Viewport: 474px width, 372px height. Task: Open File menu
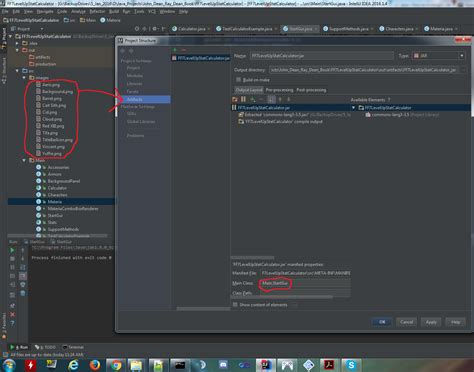tap(5, 11)
